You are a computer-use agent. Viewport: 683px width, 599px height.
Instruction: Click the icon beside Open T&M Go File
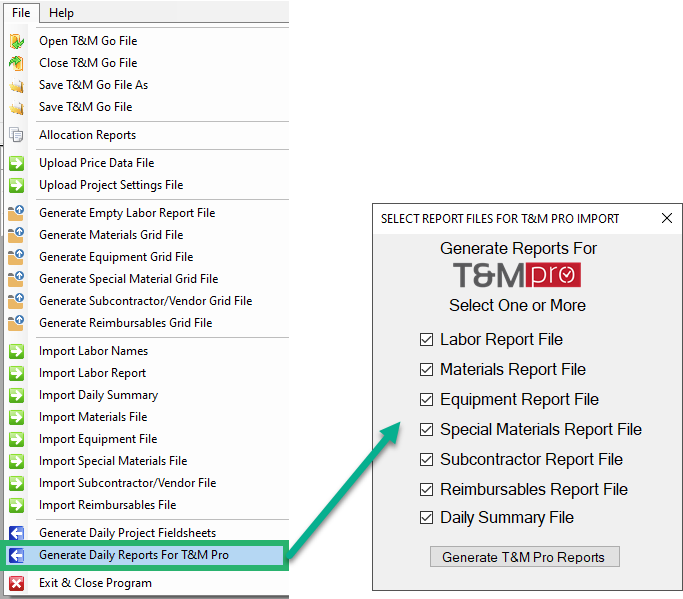17,41
